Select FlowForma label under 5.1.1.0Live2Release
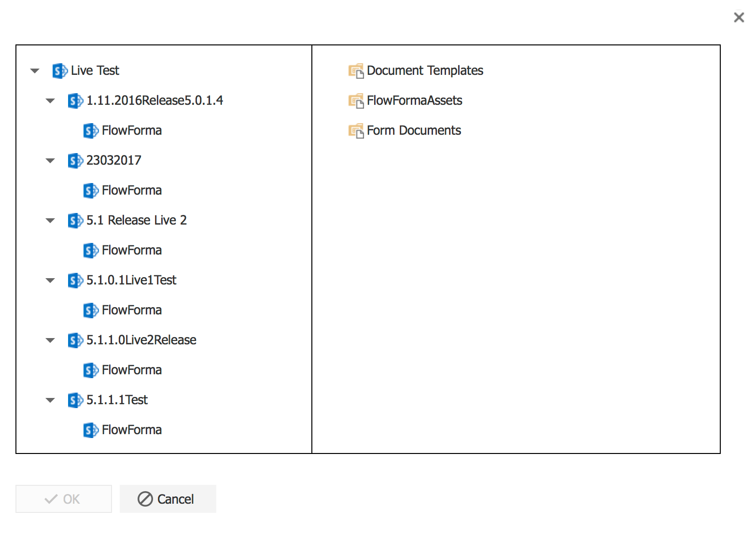Screen dimensions: 756x538 (x=132, y=370)
